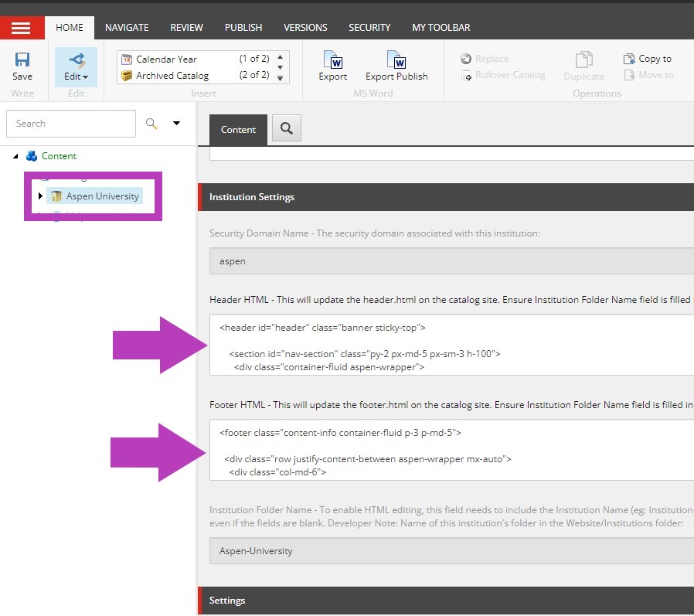Insert an Archived Catalog item

tap(172, 75)
